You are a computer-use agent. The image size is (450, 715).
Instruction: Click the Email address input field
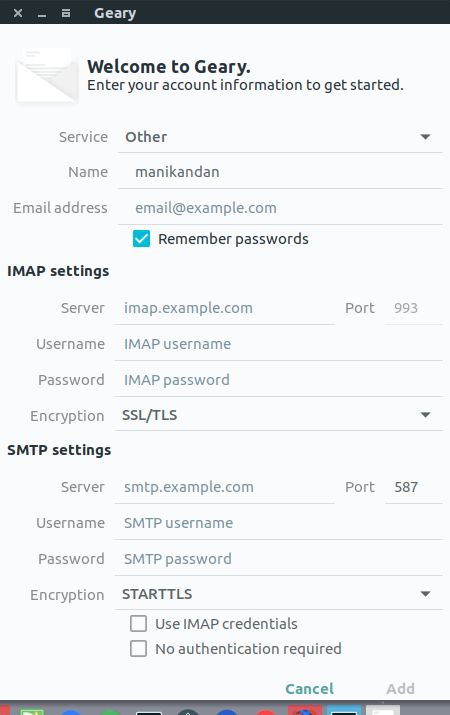[280, 208]
